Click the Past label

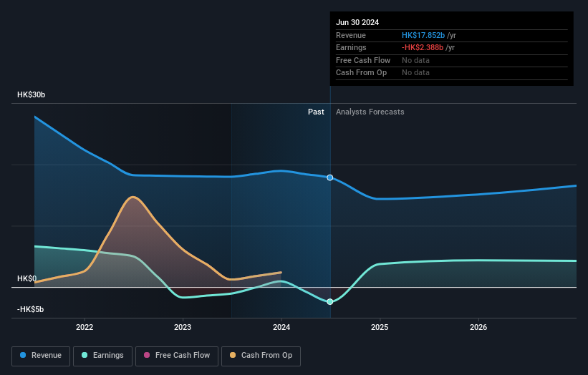316,112
